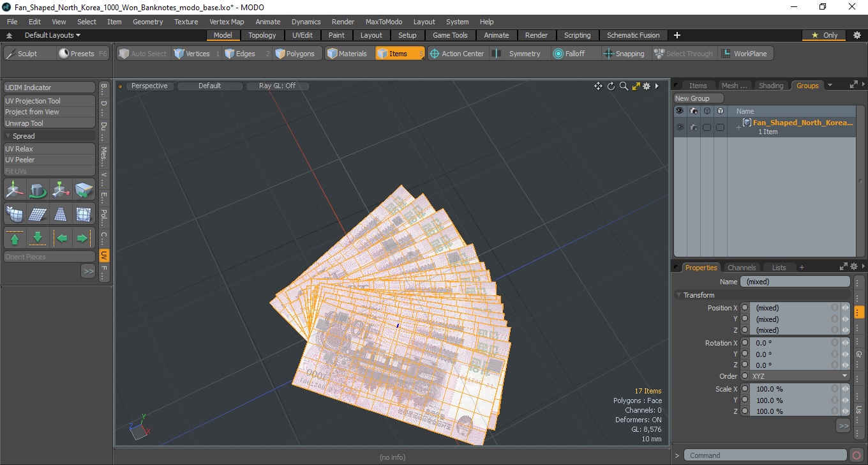Image resolution: width=868 pixels, height=465 pixels.
Task: Open the Perspective view type dropdown
Action: (x=149, y=86)
